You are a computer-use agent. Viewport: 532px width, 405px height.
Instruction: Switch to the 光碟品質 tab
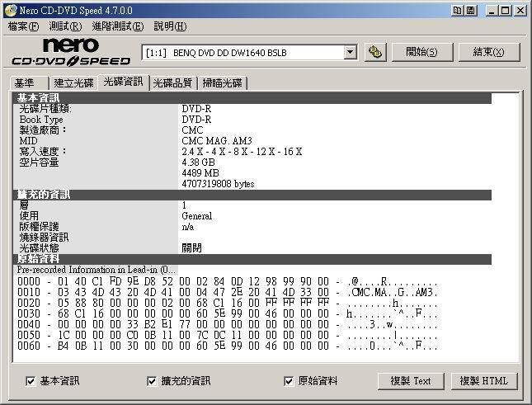tap(172, 83)
